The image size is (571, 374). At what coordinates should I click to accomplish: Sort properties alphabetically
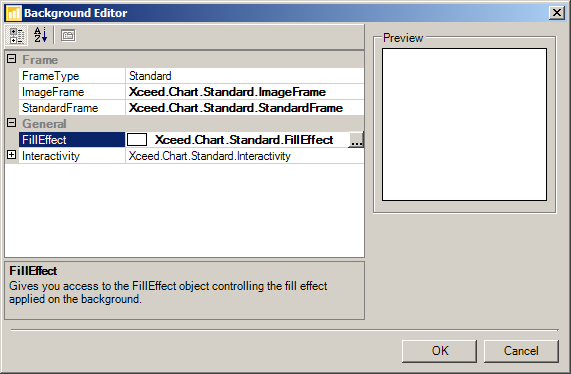point(40,36)
